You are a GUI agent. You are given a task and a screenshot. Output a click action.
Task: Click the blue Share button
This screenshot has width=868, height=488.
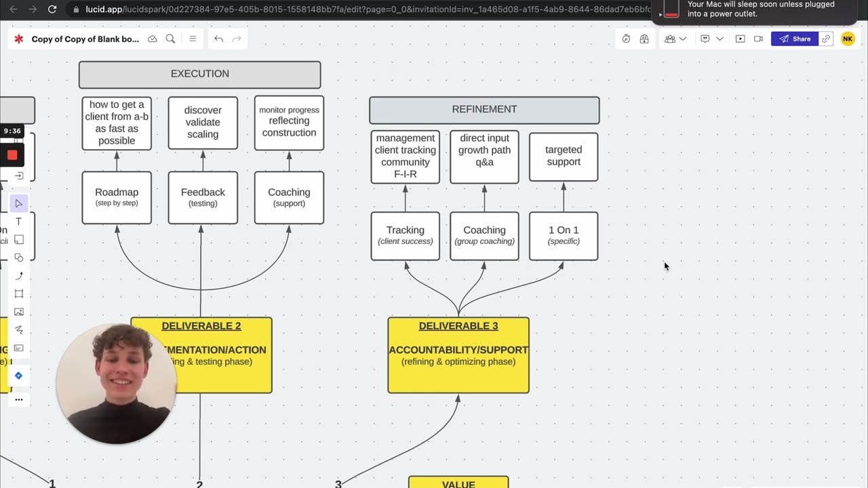[x=795, y=39]
